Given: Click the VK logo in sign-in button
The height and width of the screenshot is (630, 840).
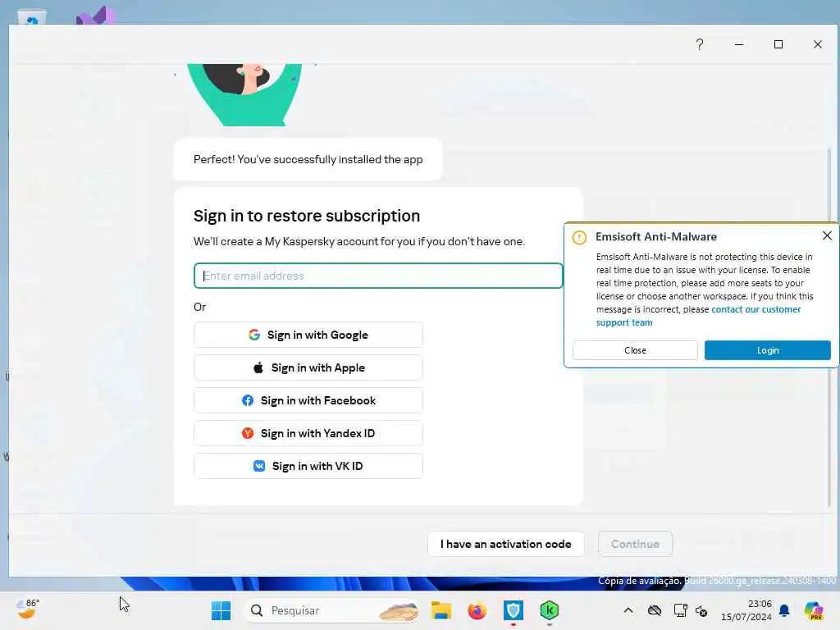Looking at the screenshot, I should (x=258, y=466).
